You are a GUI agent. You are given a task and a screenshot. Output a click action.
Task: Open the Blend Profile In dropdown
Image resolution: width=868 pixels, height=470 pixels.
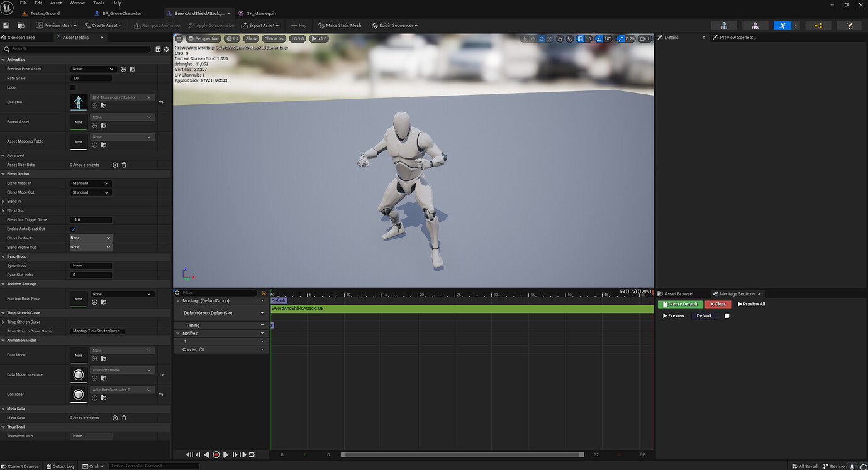pos(91,238)
